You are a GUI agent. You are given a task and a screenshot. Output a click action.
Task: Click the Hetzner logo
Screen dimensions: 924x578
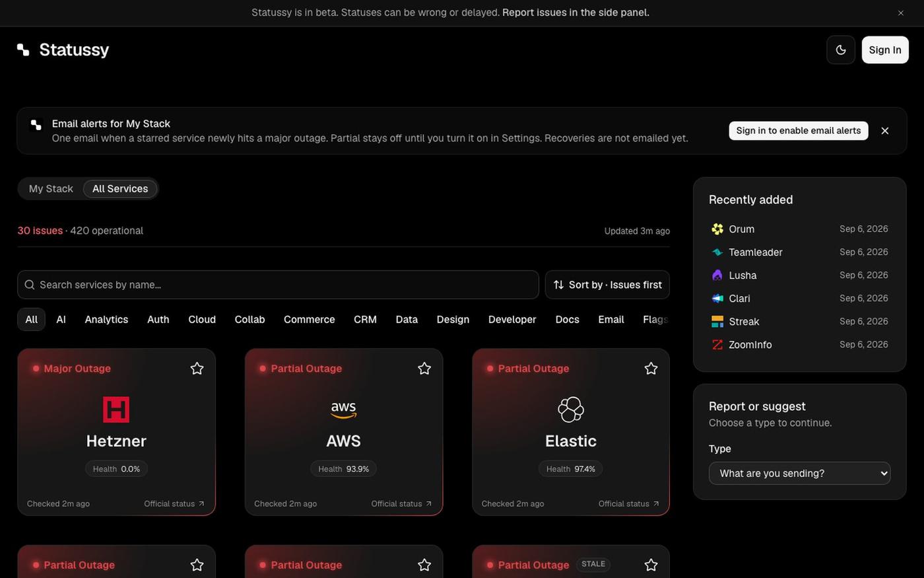(116, 410)
